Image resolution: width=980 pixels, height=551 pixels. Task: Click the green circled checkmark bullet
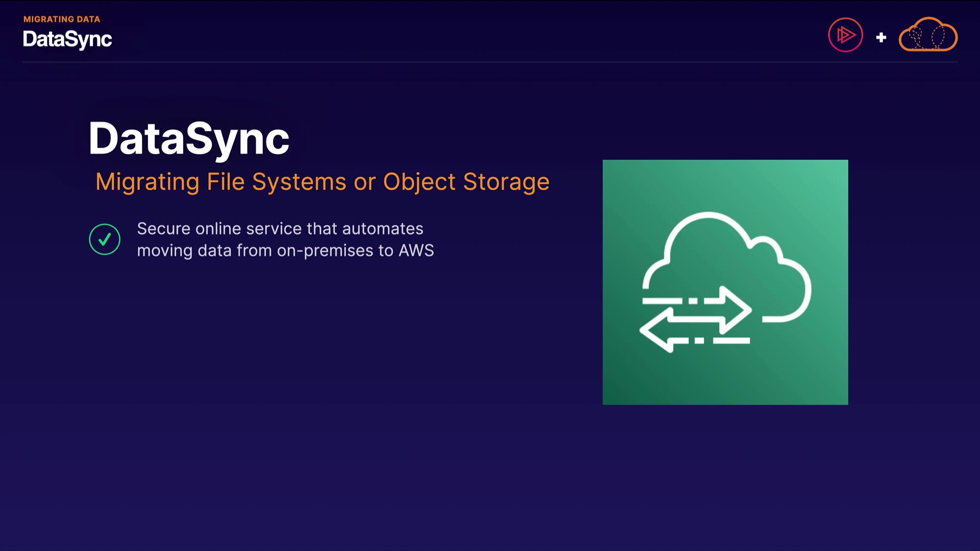pyautogui.click(x=105, y=239)
